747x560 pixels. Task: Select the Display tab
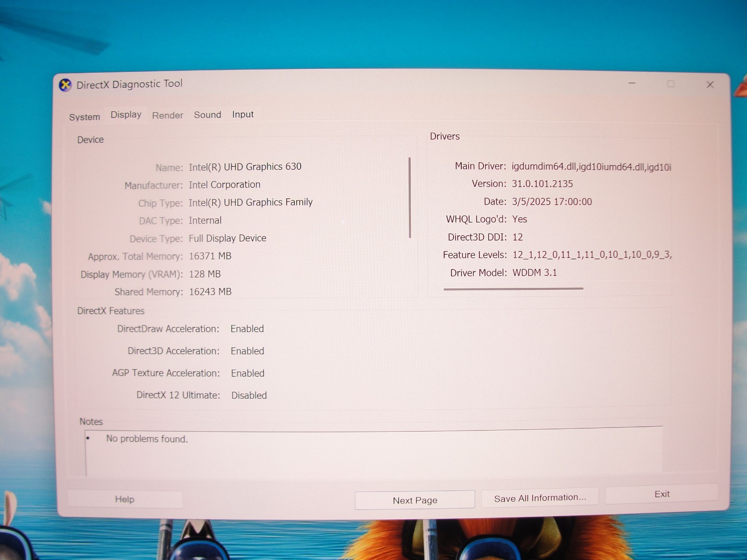click(126, 115)
